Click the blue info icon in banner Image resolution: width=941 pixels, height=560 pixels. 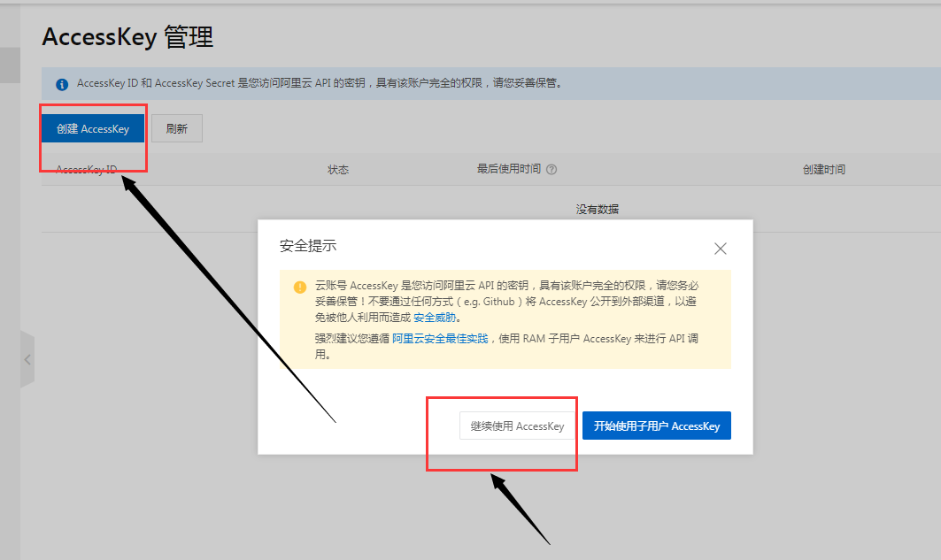click(62, 84)
